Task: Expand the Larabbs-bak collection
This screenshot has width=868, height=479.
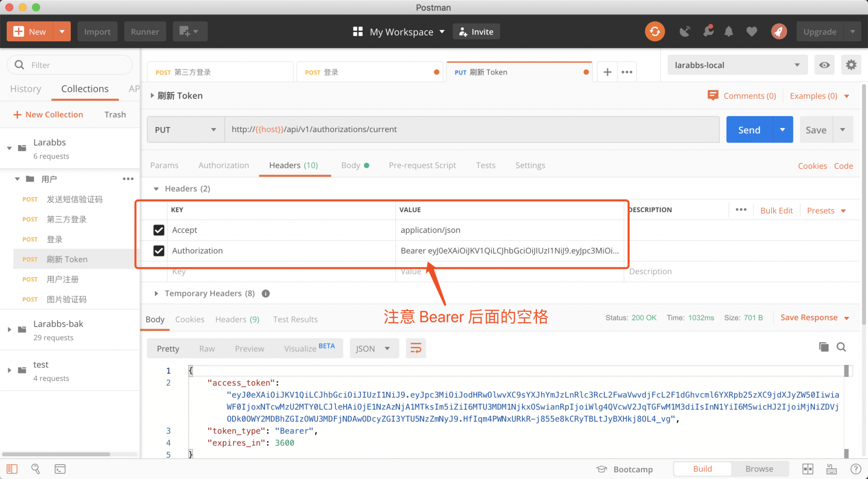Action: (x=9, y=329)
